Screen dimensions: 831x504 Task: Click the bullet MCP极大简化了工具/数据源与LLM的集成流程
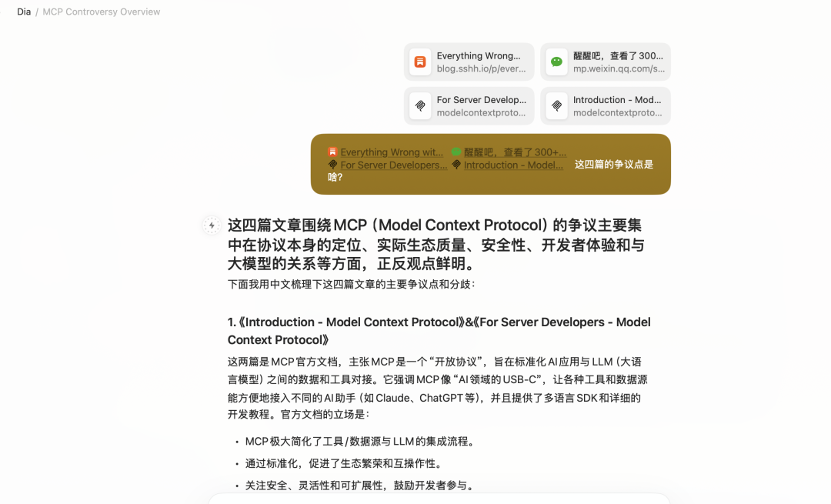click(360, 442)
